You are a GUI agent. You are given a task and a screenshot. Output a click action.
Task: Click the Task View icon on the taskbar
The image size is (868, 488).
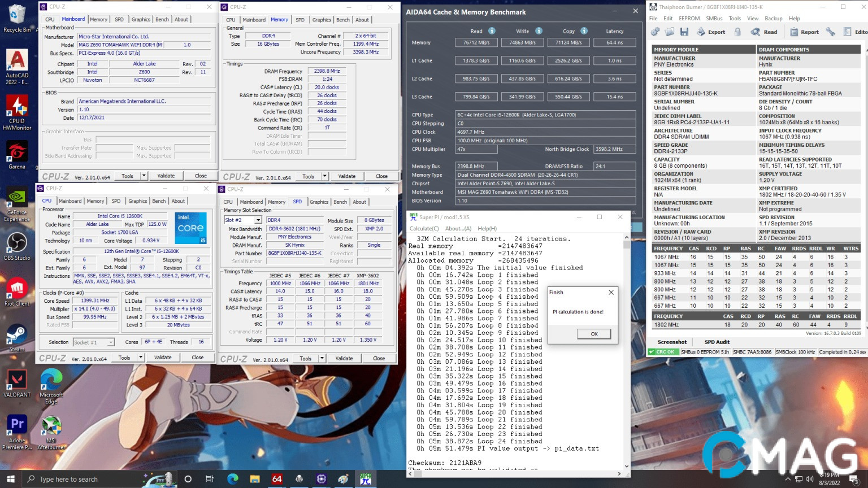tap(210, 479)
